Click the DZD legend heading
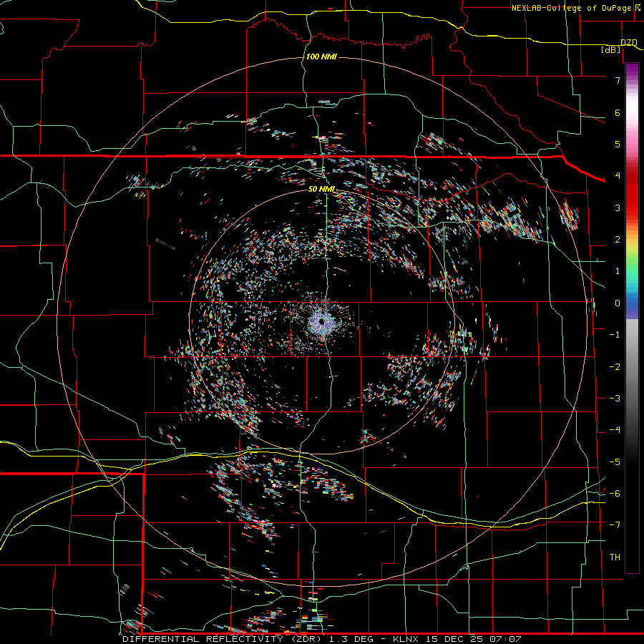 click(629, 42)
